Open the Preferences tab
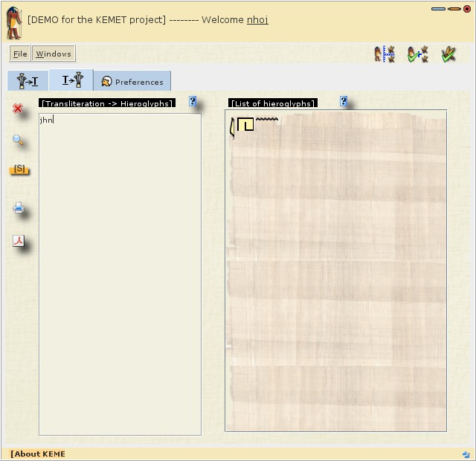The image size is (476, 461). tap(132, 82)
